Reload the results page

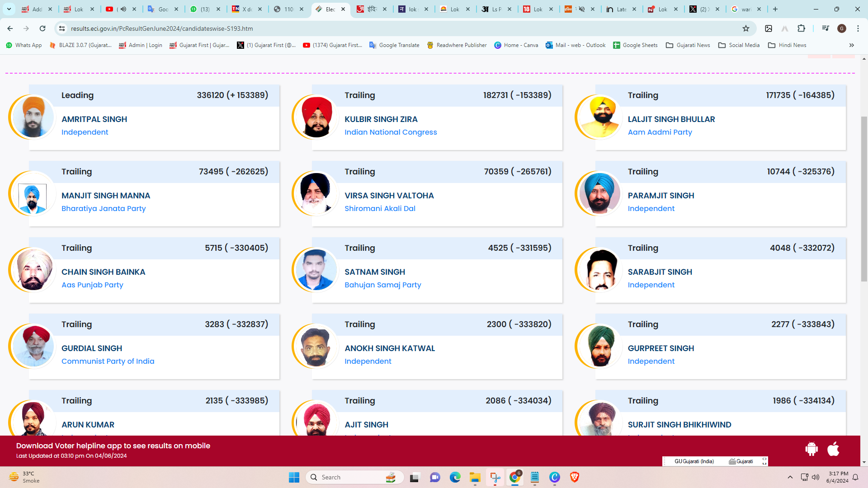pos(42,28)
